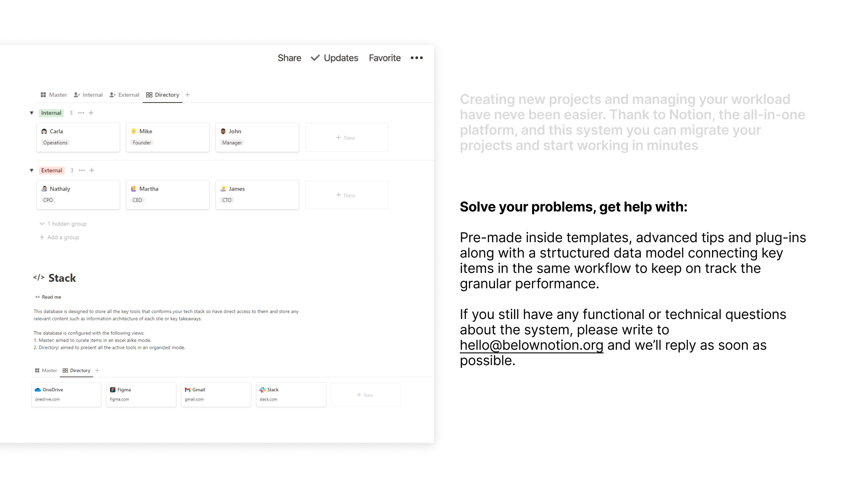Collapse the External group triangle

tap(32, 170)
